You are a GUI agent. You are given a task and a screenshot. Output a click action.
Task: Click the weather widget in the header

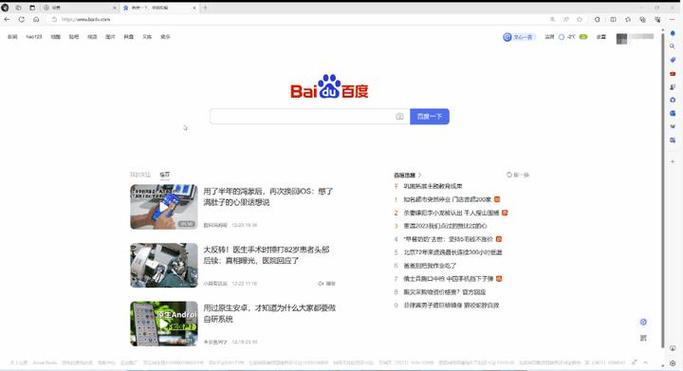tap(566, 37)
